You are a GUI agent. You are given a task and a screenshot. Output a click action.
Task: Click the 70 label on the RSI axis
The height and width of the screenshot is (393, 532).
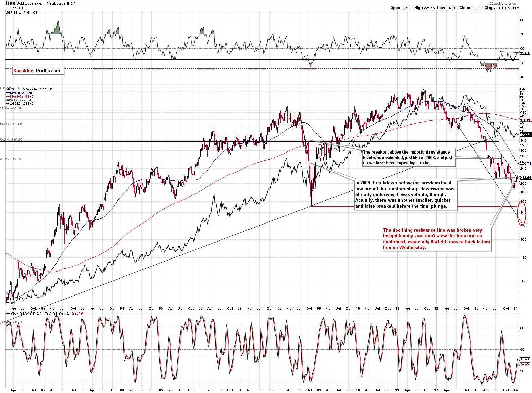(x=522, y=34)
